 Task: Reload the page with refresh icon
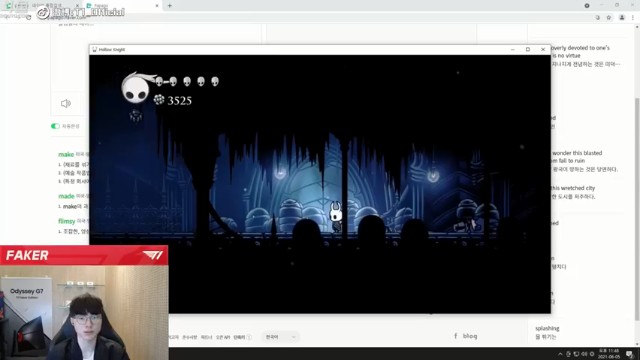click(28, 18)
